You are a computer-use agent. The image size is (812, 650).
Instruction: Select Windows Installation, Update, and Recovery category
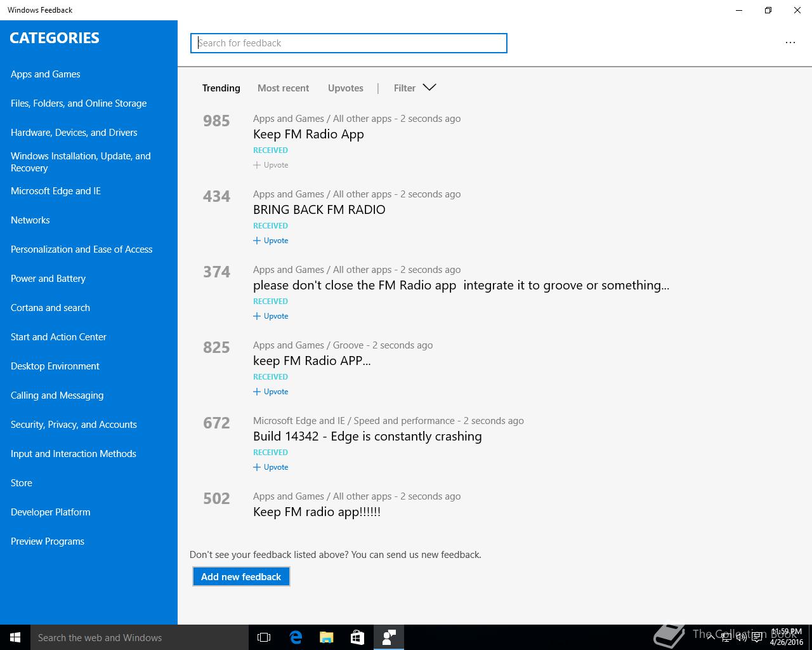[x=81, y=162]
